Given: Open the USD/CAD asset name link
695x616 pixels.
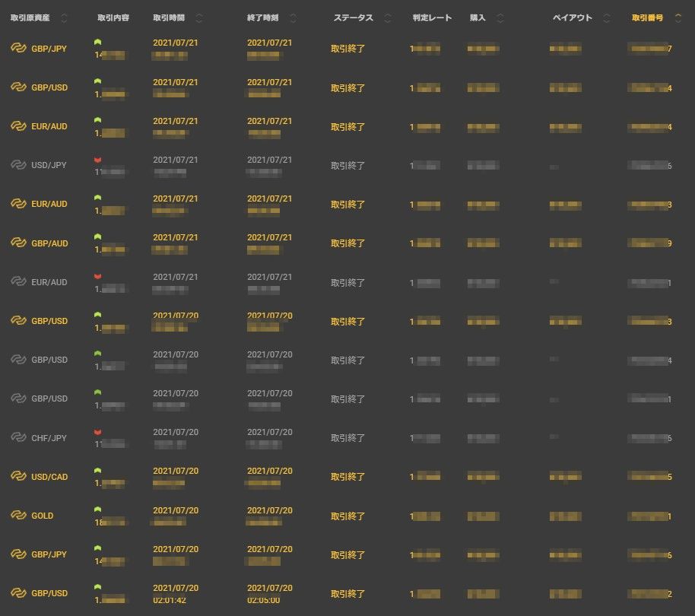Looking at the screenshot, I should pos(49,477).
